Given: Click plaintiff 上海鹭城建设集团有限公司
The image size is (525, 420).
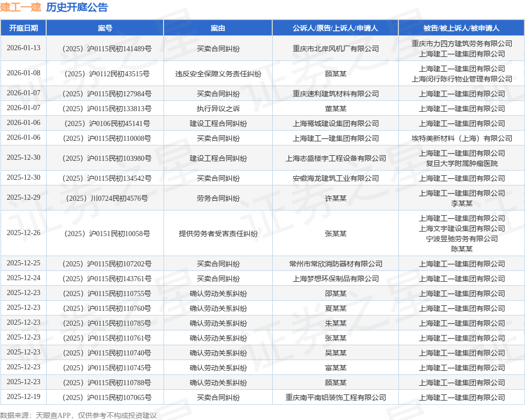Looking at the screenshot, I should point(335,124).
